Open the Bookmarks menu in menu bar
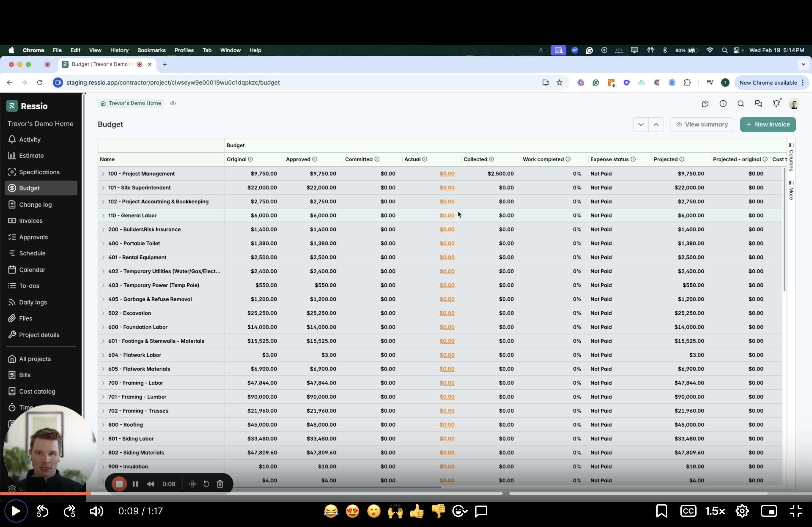The image size is (812, 527). pos(151,50)
